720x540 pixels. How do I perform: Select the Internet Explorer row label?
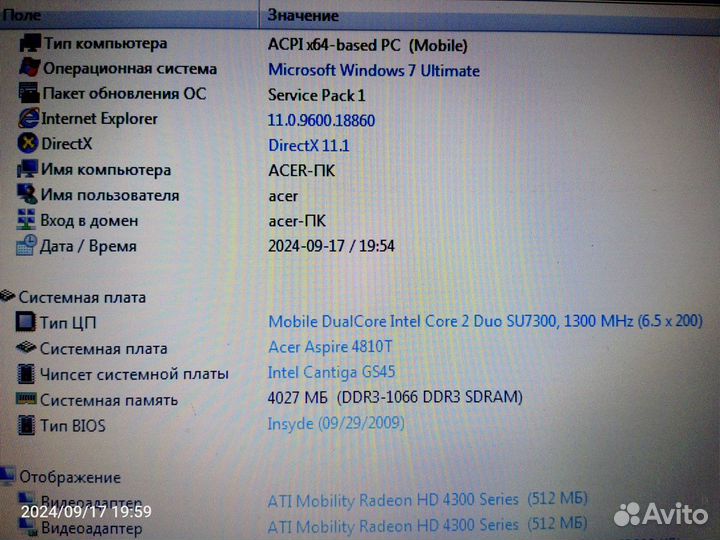point(100,119)
